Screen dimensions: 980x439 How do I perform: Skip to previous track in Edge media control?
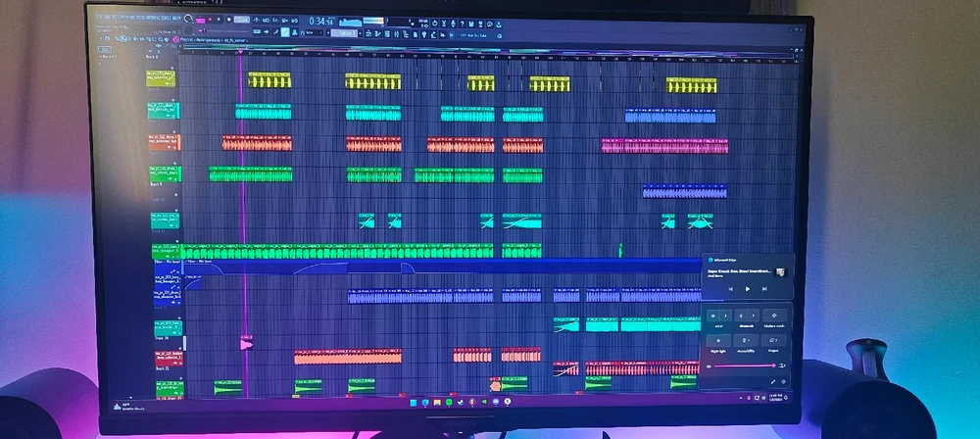pyautogui.click(x=731, y=289)
